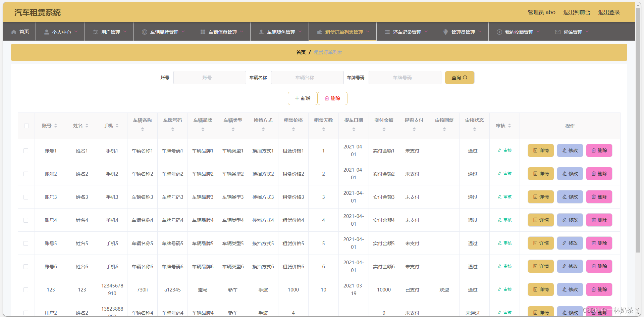Expand the 管理员管理 dropdown arrow

(480, 32)
